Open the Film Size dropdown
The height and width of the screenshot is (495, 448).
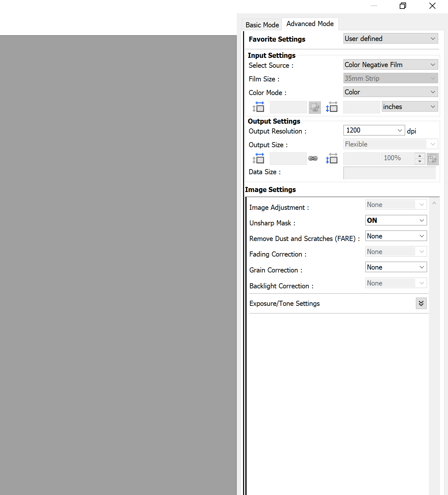click(x=390, y=78)
